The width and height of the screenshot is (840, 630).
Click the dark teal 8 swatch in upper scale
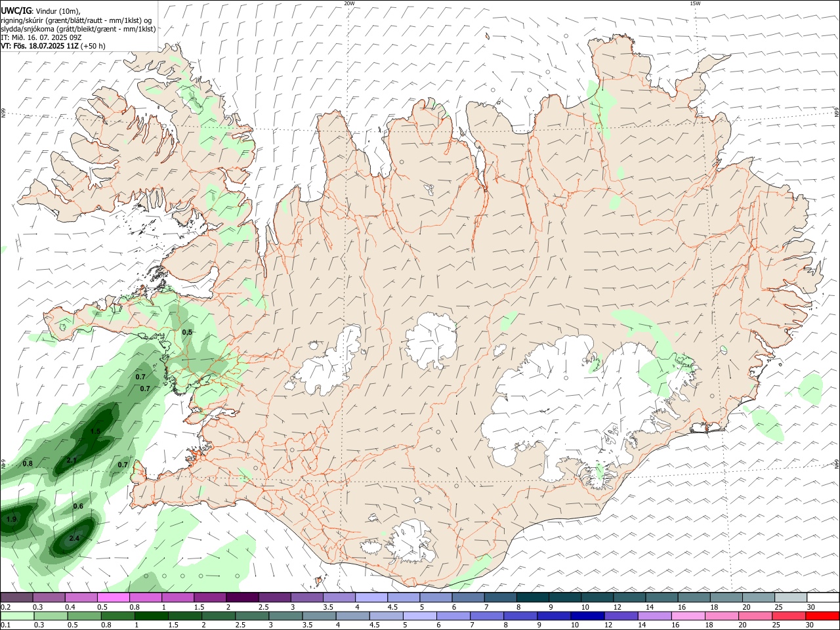click(532, 598)
